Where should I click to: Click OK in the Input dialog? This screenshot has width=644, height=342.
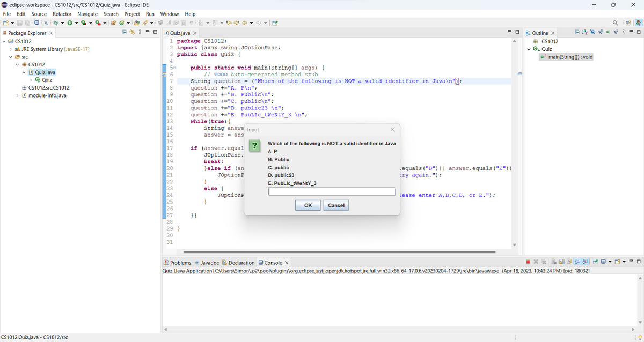(x=308, y=205)
